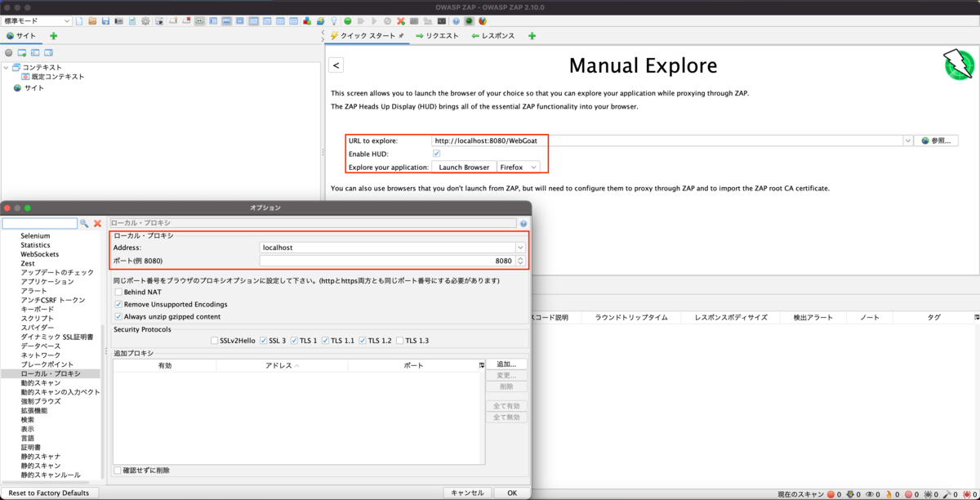This screenshot has width=980, height=500.
Task: Click the options search input field
Action: pyautogui.click(x=39, y=223)
